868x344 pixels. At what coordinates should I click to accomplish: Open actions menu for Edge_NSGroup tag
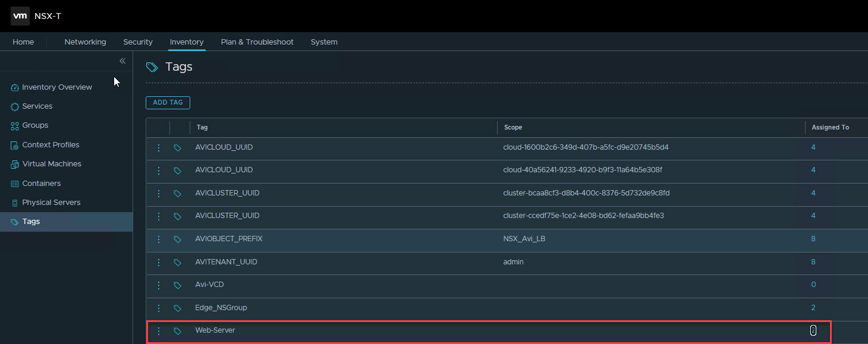coord(158,308)
